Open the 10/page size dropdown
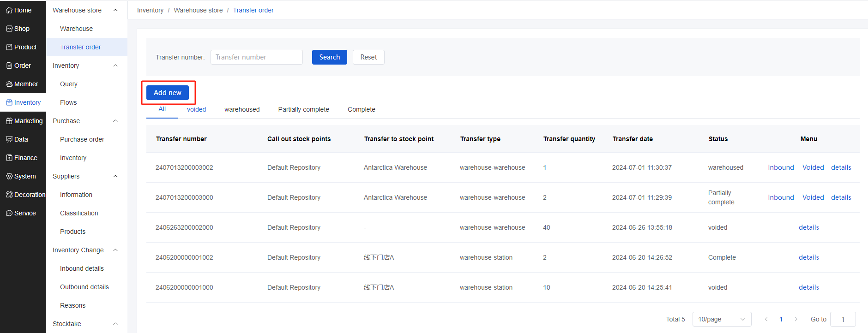The image size is (868, 333). click(x=722, y=319)
